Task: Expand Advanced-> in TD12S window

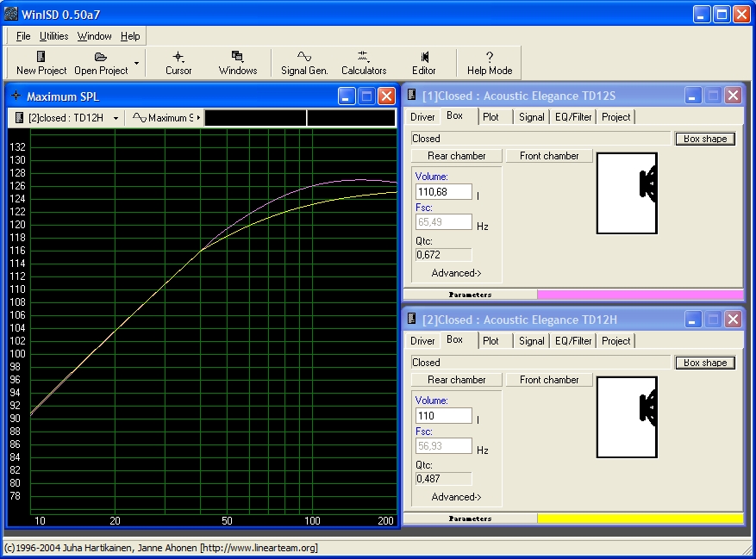Action: (x=456, y=273)
